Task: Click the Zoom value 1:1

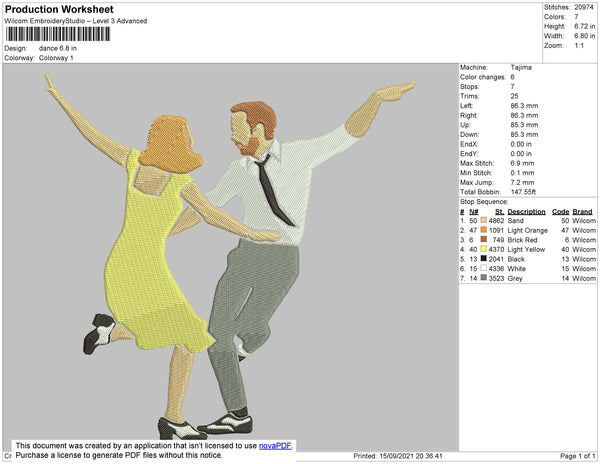Action: coord(579,46)
